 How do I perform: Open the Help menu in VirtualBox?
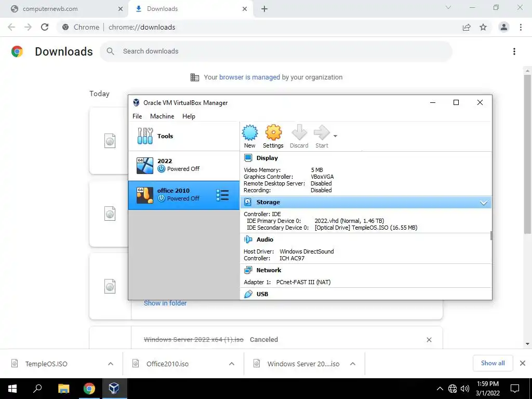(x=189, y=116)
